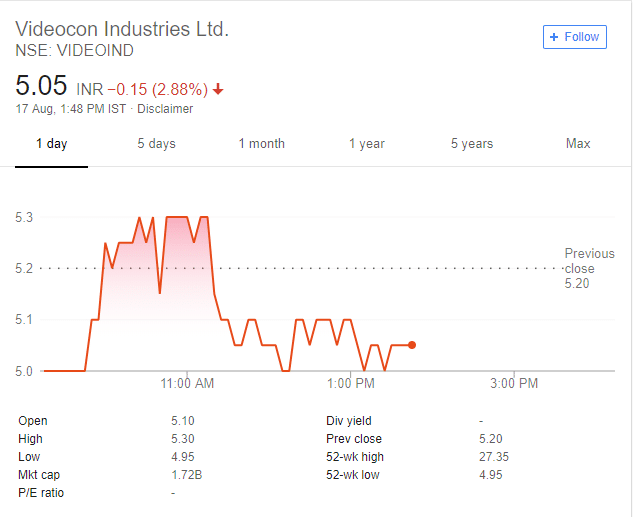Switch chart to 1 month view
This screenshot has width=633, height=517.
[x=262, y=144]
